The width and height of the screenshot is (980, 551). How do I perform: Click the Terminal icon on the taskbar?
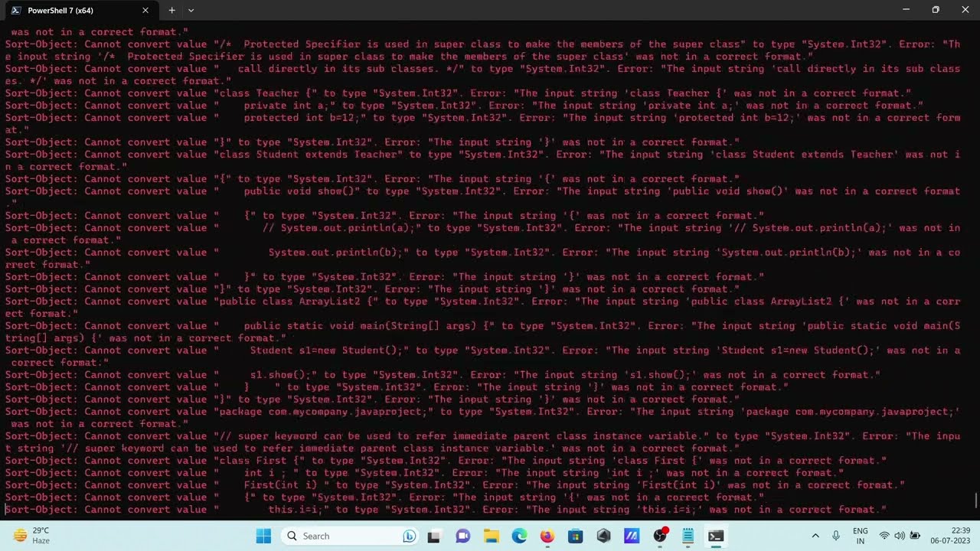point(716,536)
